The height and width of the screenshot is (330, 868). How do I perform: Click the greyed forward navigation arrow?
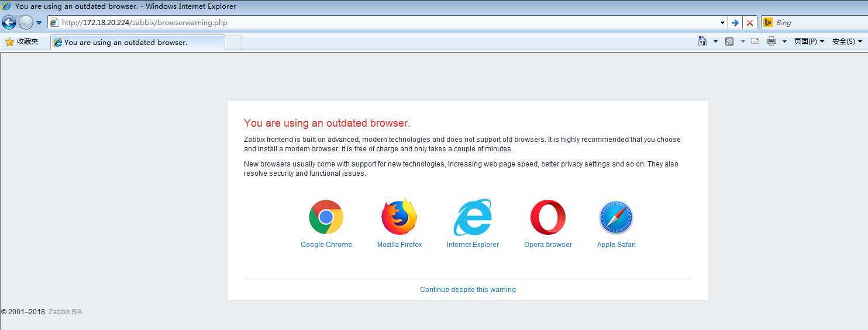pyautogui.click(x=26, y=23)
